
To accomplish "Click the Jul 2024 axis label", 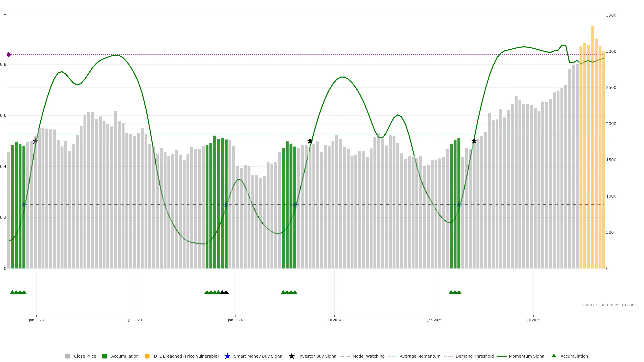I will click(x=334, y=320).
